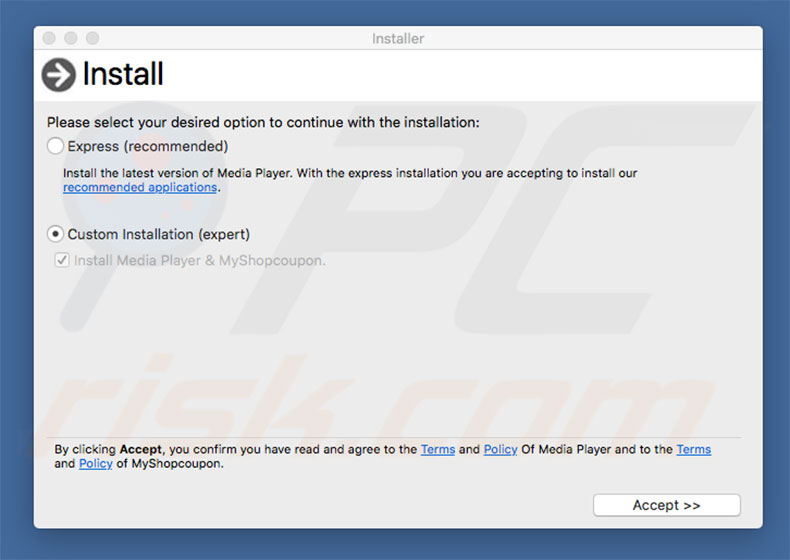Click the 'Please select your desired option' instruction
The height and width of the screenshot is (560, 790).
pyautogui.click(x=263, y=123)
